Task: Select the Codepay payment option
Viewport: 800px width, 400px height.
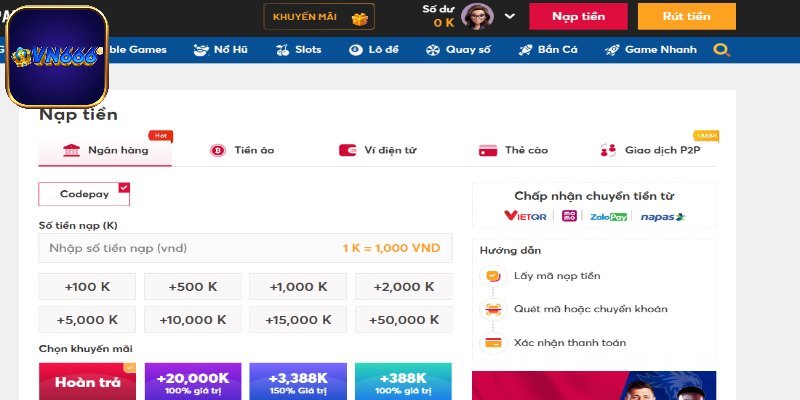Action: point(84,194)
